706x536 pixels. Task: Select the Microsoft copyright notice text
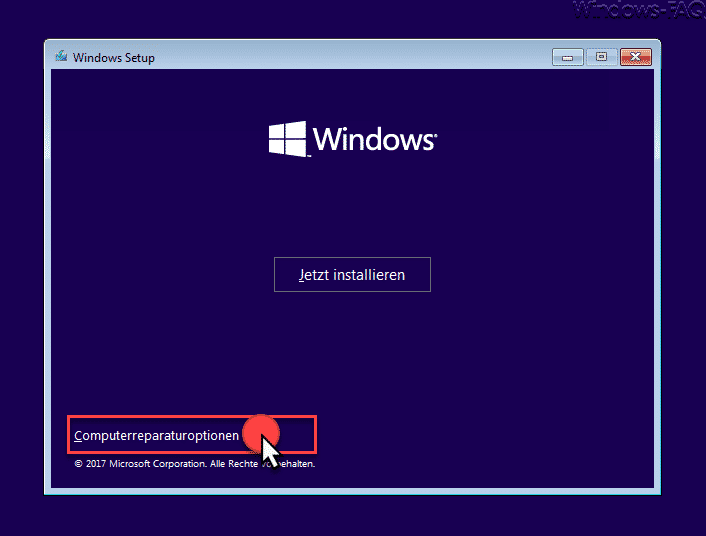pos(195,463)
